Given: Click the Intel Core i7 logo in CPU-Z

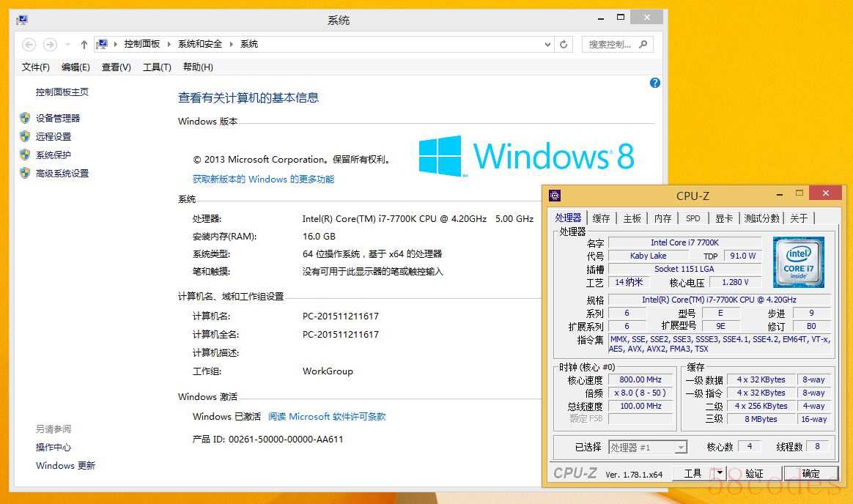Looking at the screenshot, I should point(799,262).
